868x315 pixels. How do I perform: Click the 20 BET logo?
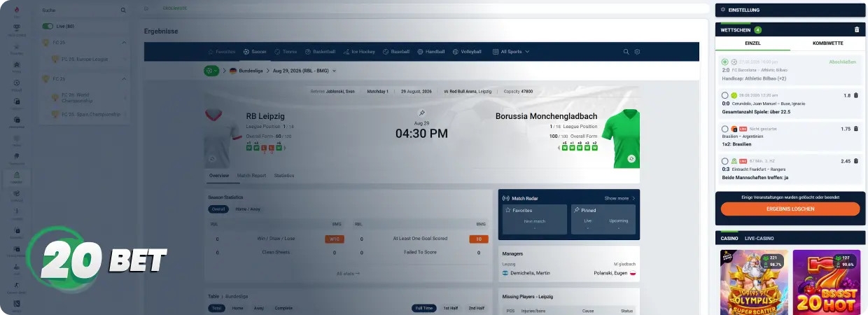click(97, 259)
